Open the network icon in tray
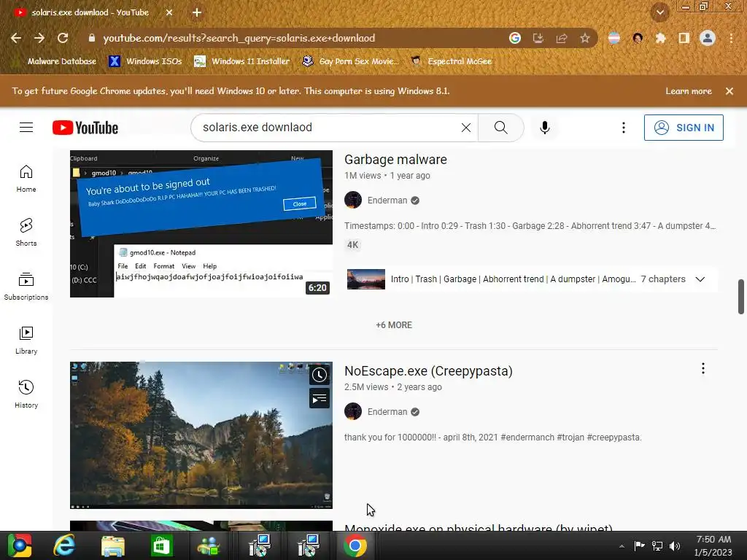The width and height of the screenshot is (747, 560). 657,545
